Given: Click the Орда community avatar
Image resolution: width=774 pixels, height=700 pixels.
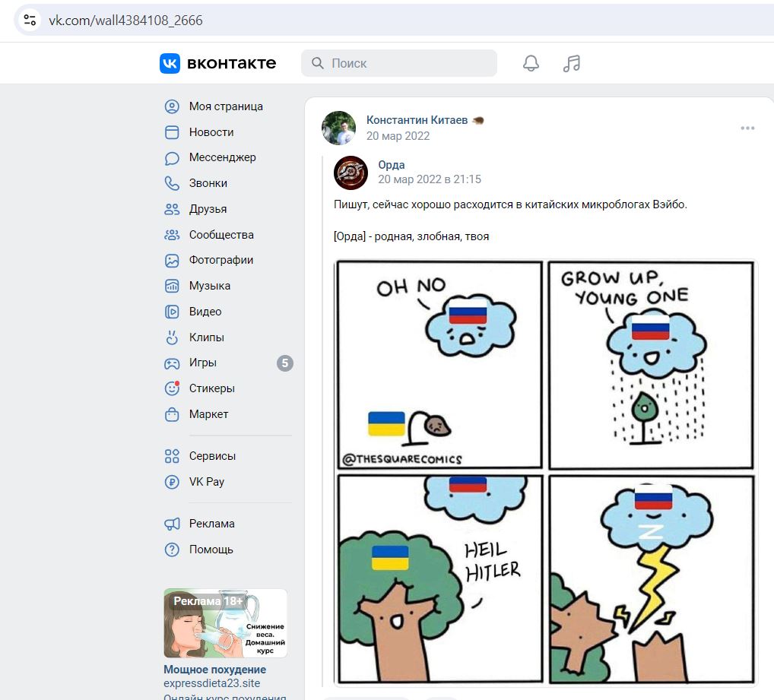Looking at the screenshot, I should pos(351,173).
